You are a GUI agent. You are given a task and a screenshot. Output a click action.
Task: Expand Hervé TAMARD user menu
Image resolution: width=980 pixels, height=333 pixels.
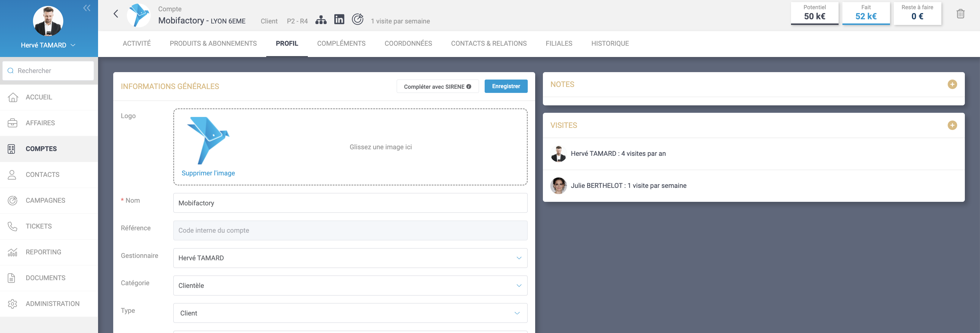48,45
